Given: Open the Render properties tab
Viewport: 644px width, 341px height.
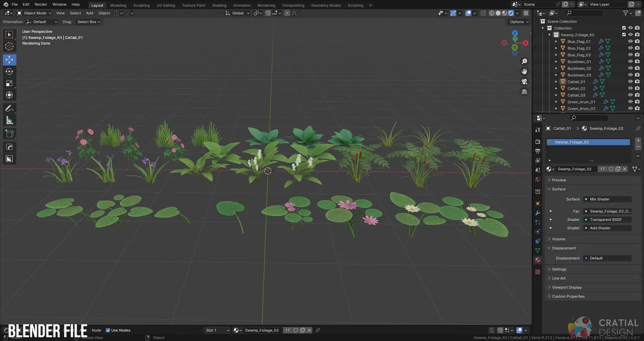Looking at the screenshot, I should tap(538, 142).
